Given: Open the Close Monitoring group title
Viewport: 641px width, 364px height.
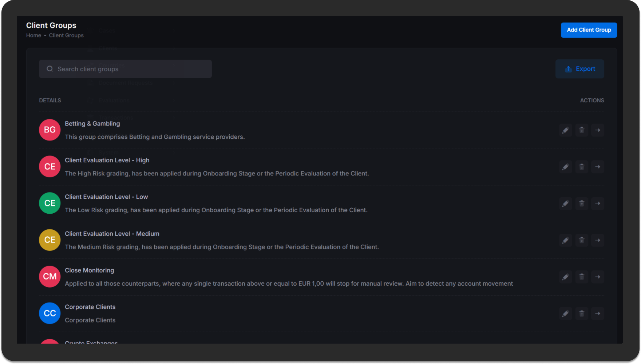Looking at the screenshot, I should 90,270.
